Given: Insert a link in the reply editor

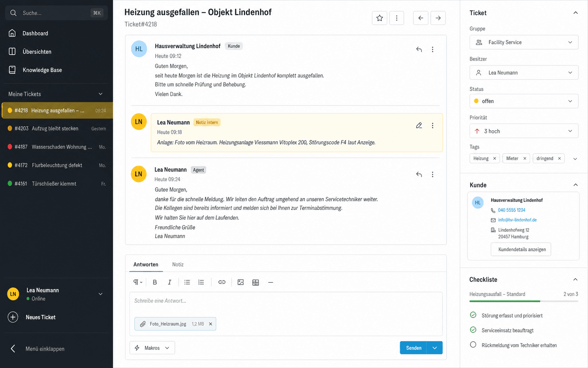Looking at the screenshot, I should [222, 282].
